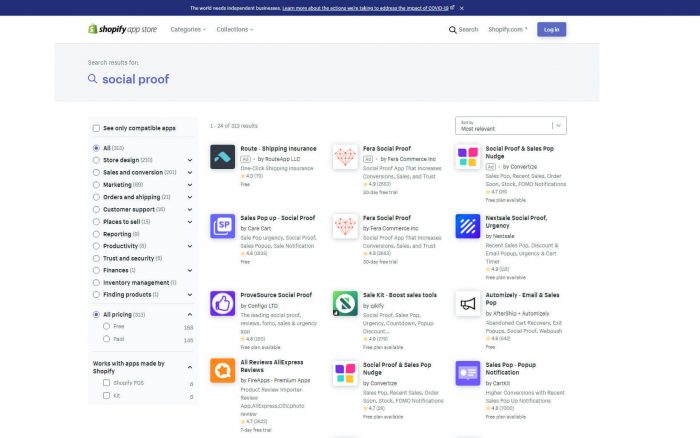Screen dimensions: 700x438
Task: Open the COVID-19 learn more link
Action: [366, 8]
